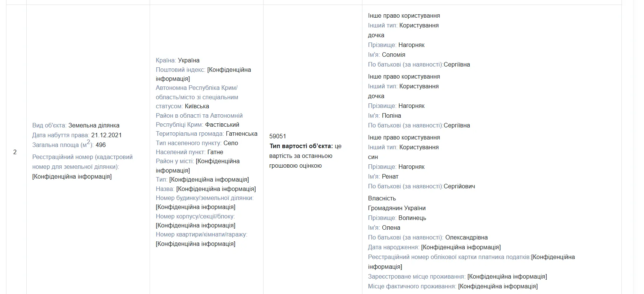
Task: Select the value amount 59051
Action: (x=278, y=136)
